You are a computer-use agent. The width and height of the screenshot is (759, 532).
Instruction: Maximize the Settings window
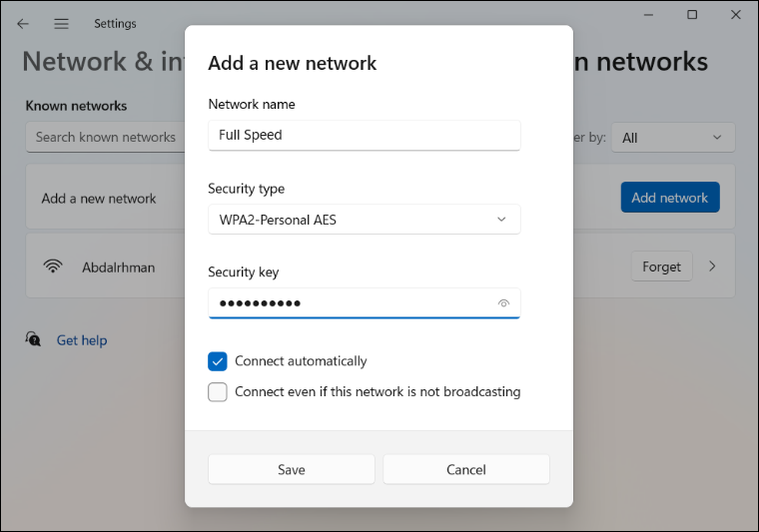coord(692,15)
